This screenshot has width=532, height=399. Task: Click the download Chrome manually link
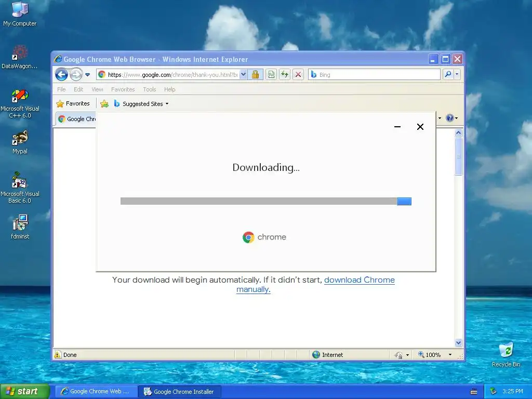(315, 284)
